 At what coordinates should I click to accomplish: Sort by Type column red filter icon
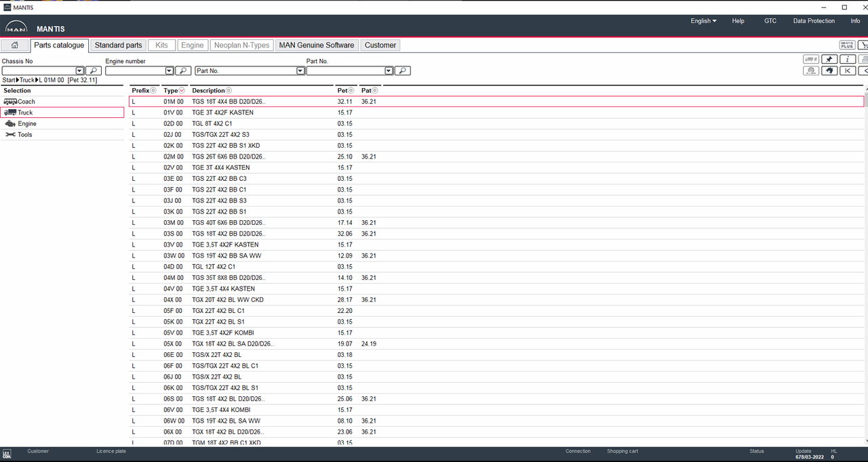[182, 91]
